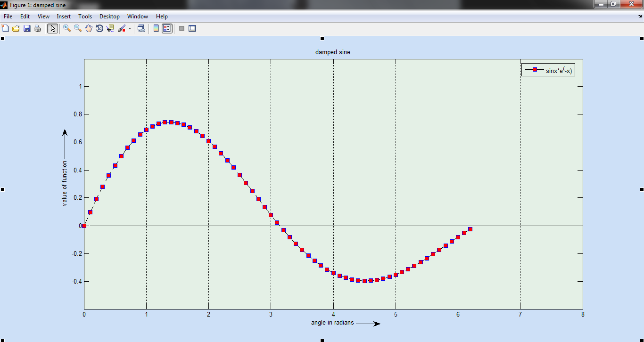Toggle Show Plot Tools and Dock Figure
This screenshot has width=644, height=342.
pos(192,28)
